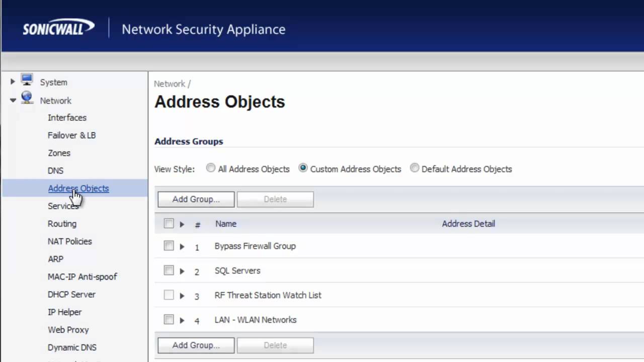Go to the DHCP Server page

click(71, 294)
